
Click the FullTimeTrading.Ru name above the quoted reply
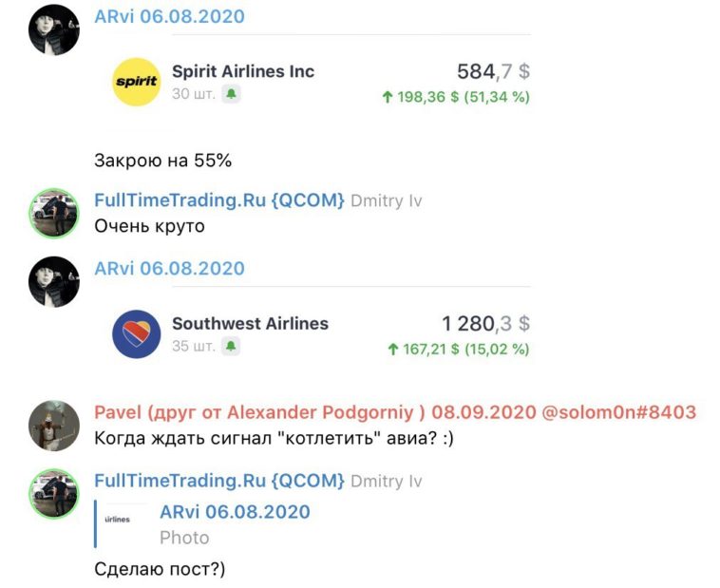click(x=219, y=481)
